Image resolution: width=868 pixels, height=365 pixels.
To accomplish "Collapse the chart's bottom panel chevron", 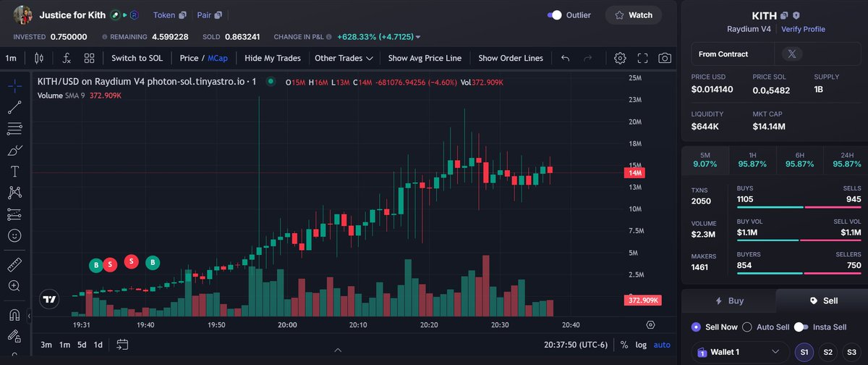I will 339,350.
